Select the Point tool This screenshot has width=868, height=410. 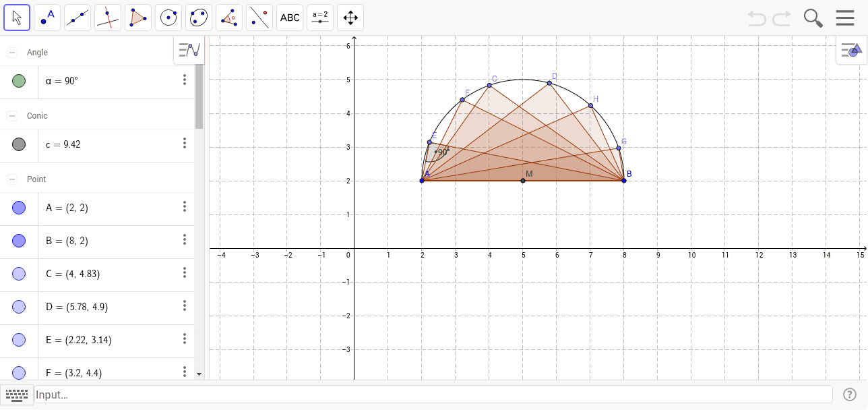point(47,18)
